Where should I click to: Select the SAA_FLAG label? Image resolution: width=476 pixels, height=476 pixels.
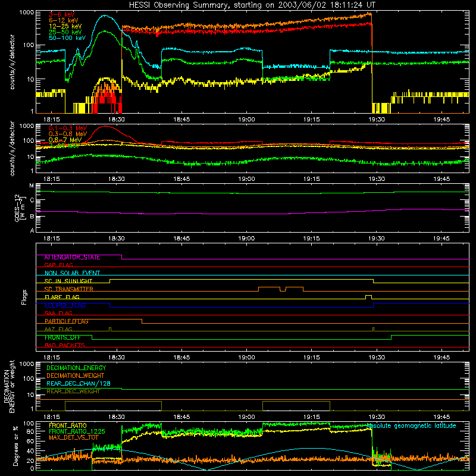click(58, 313)
